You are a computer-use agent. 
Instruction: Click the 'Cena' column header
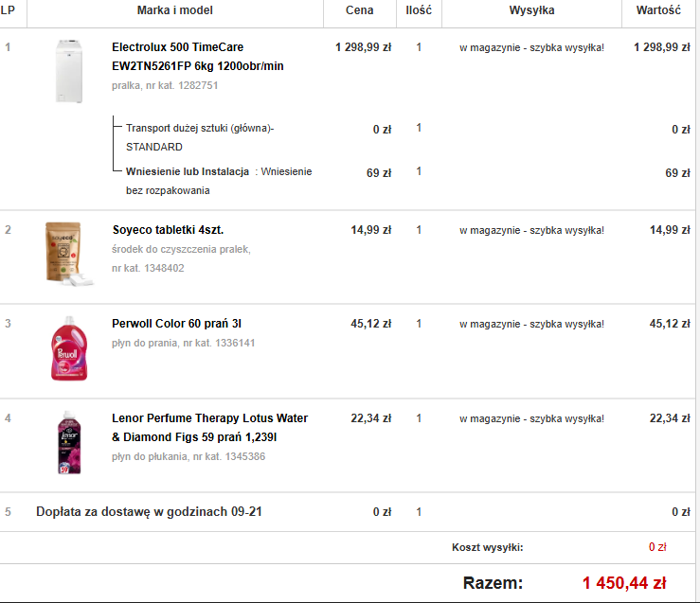(x=360, y=10)
